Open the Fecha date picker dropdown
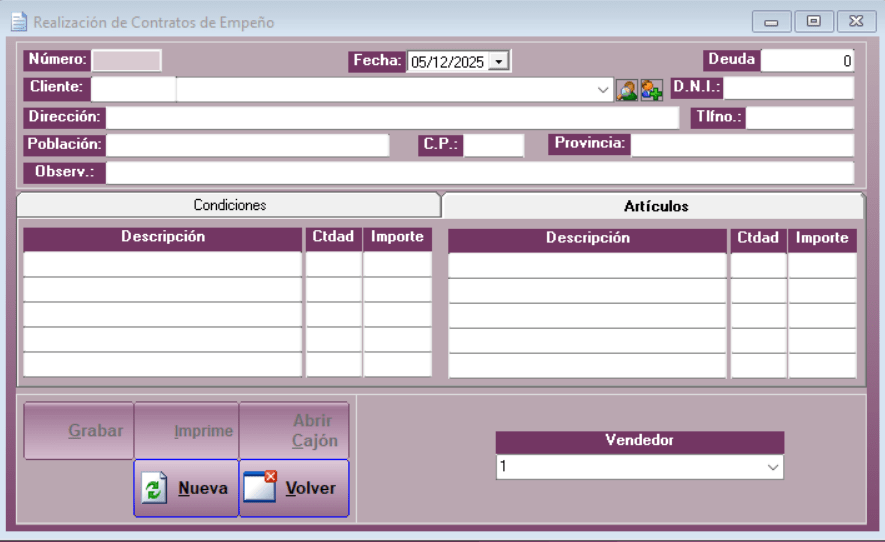 click(501, 62)
